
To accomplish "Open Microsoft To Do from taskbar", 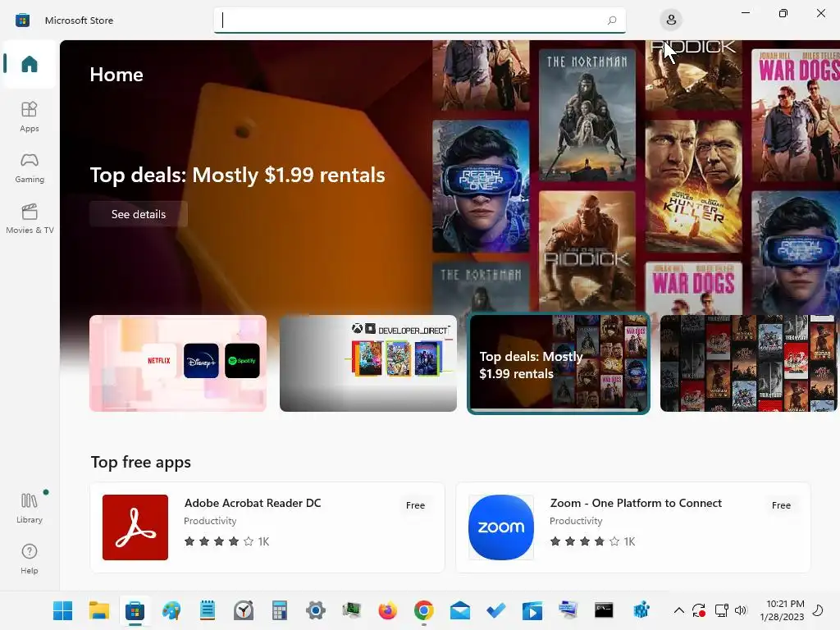I will (496, 610).
